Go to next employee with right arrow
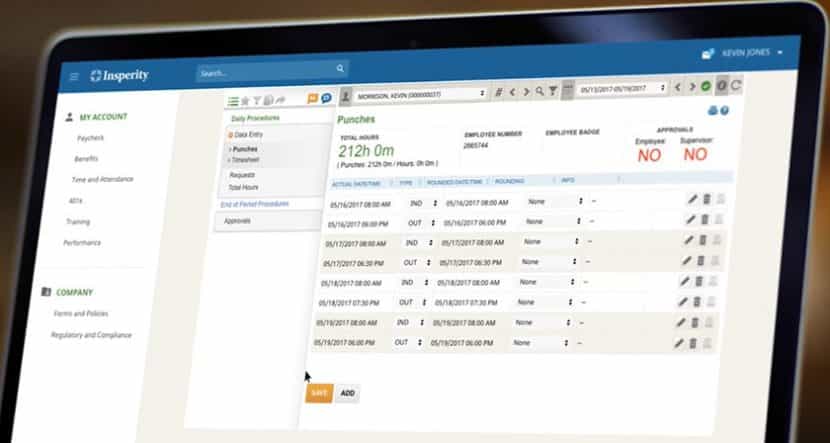The height and width of the screenshot is (443, 830). 527,91
